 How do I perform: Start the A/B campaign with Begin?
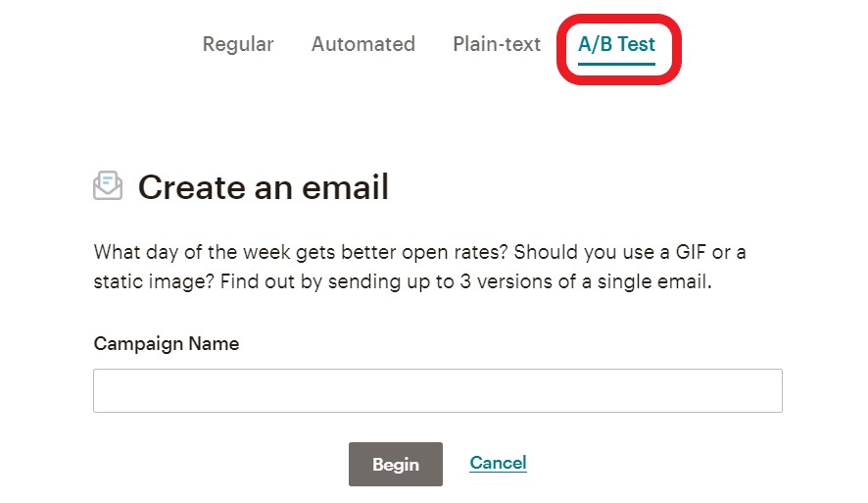395,464
